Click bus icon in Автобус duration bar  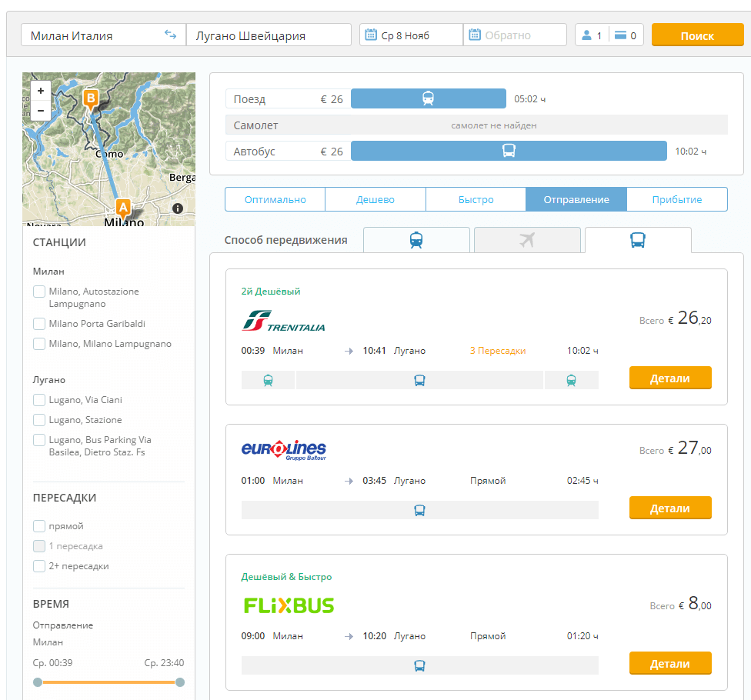509,151
